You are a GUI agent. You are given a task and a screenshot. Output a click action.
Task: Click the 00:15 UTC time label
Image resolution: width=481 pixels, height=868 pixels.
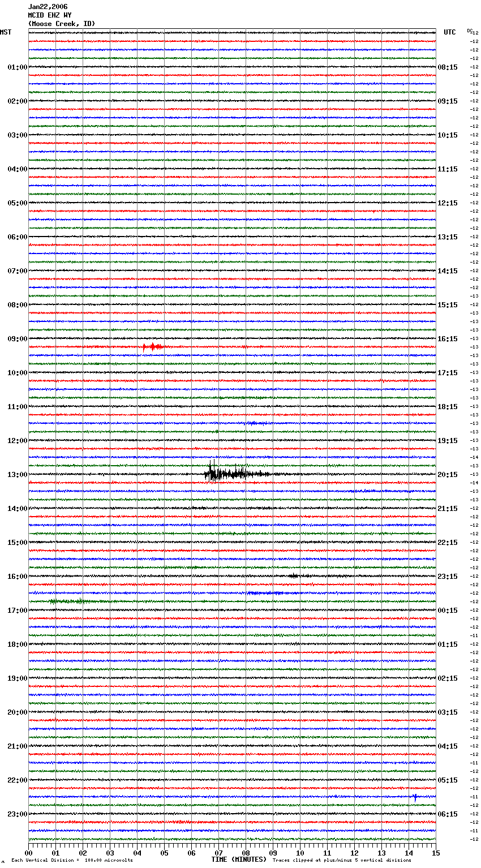click(x=448, y=611)
